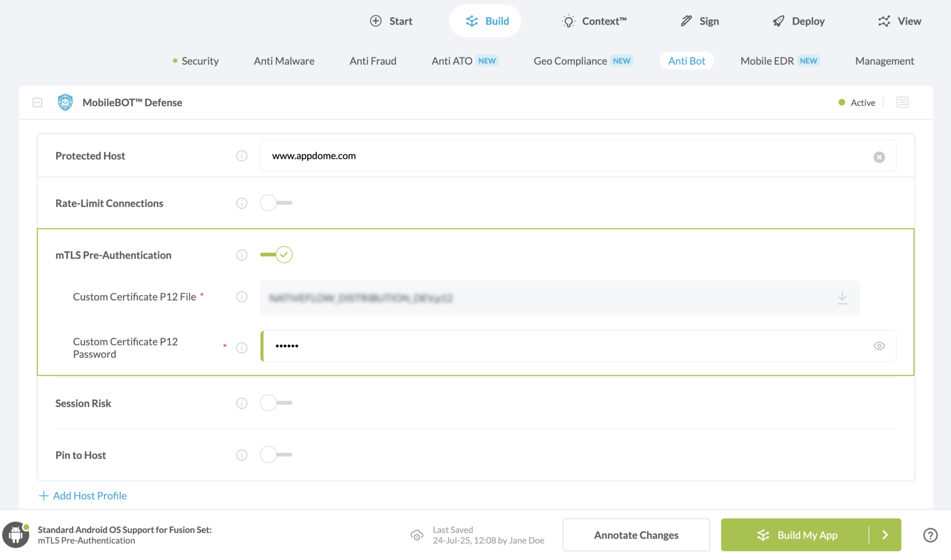Image resolution: width=951 pixels, height=560 pixels.
Task: Switch to the Anti Malware tab
Action: [x=284, y=61]
